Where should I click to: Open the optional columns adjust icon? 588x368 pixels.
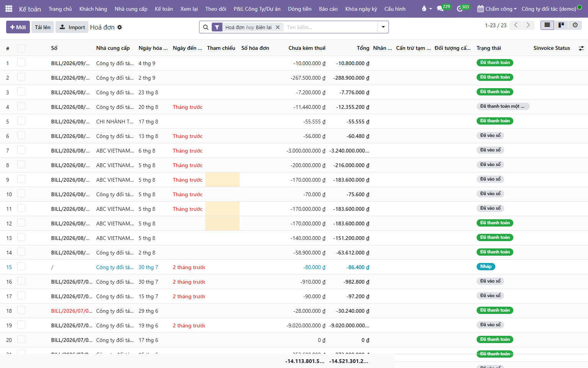coord(581,48)
